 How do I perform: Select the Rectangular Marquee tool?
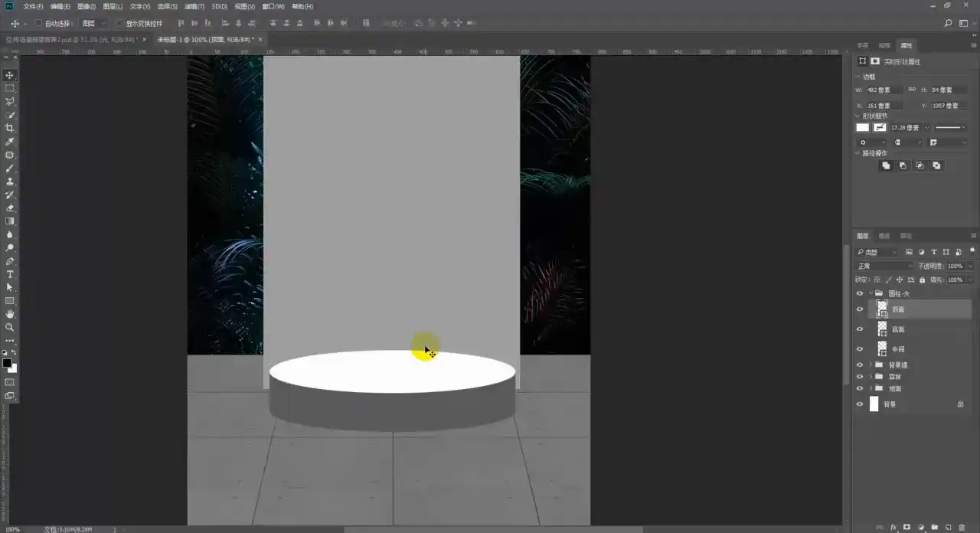click(x=10, y=88)
